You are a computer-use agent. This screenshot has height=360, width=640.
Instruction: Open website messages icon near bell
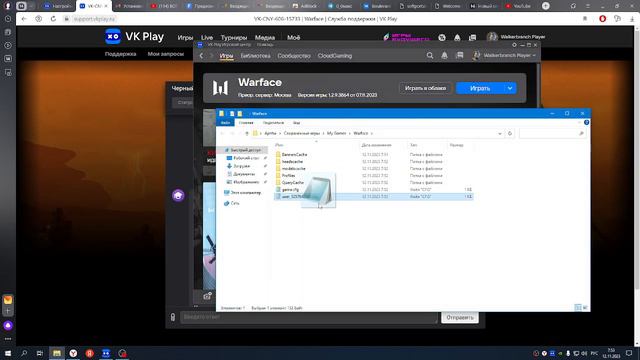472,38
